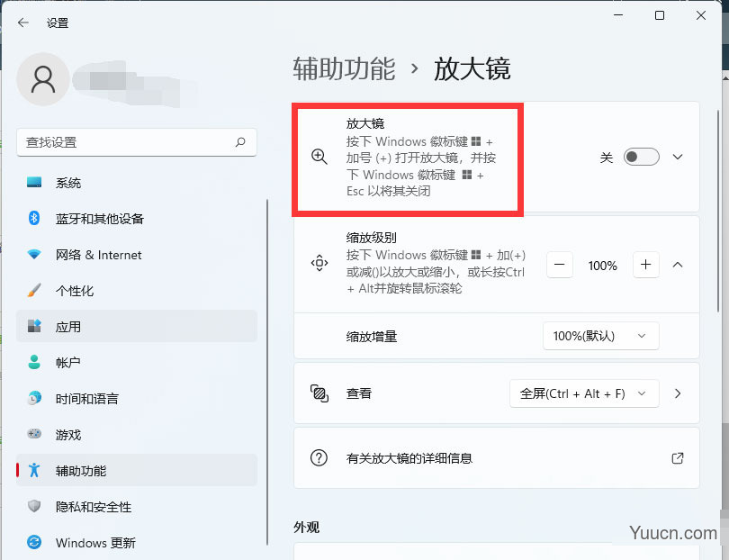Image resolution: width=729 pixels, height=560 pixels.
Task: Click the 辅助功能 breadcrumb link
Action: coord(344,68)
